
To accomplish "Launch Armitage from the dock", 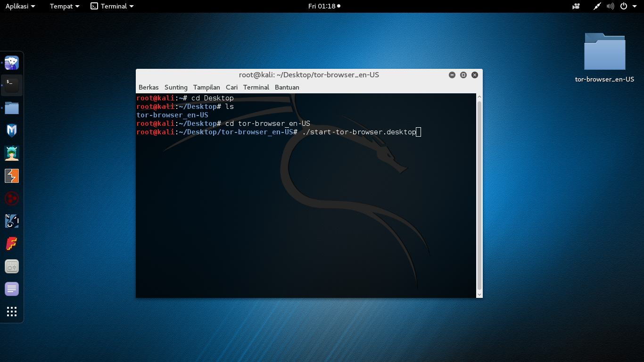I will (x=12, y=153).
